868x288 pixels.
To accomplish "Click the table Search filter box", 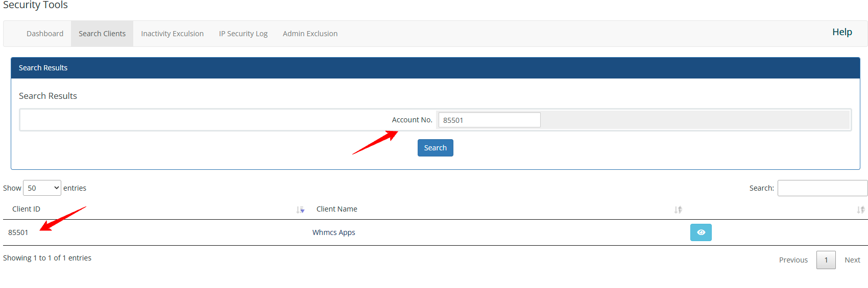I will pos(823,188).
